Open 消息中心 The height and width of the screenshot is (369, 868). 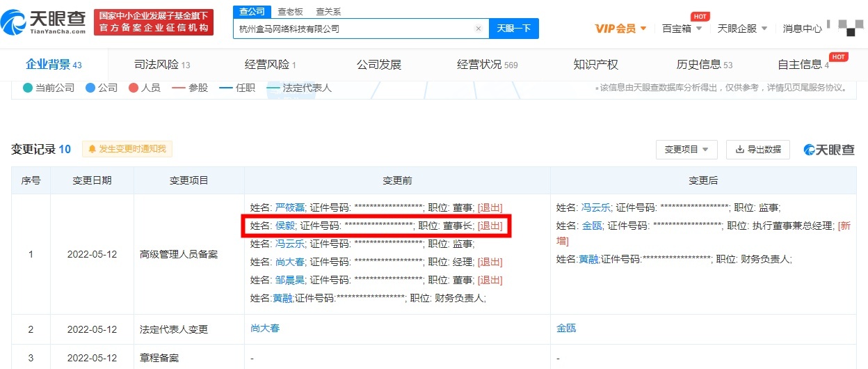pyautogui.click(x=802, y=29)
